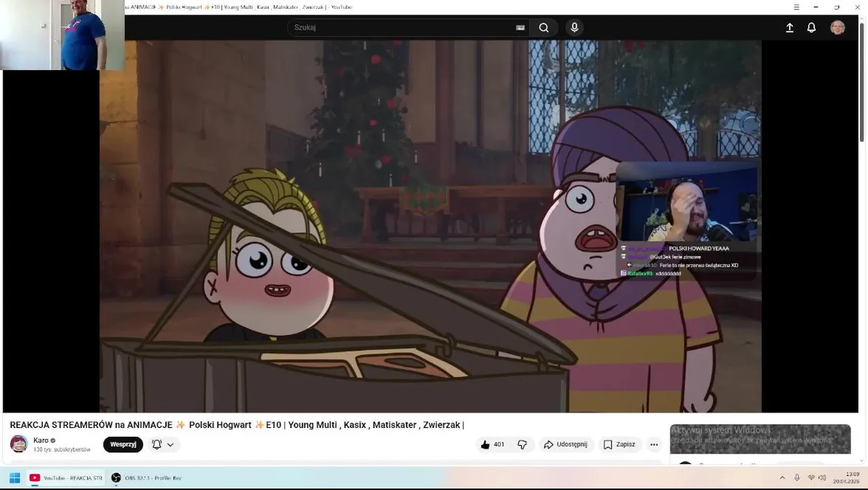Click the system tray microphone icon
This screenshot has width=868, height=490.
pos(797,478)
